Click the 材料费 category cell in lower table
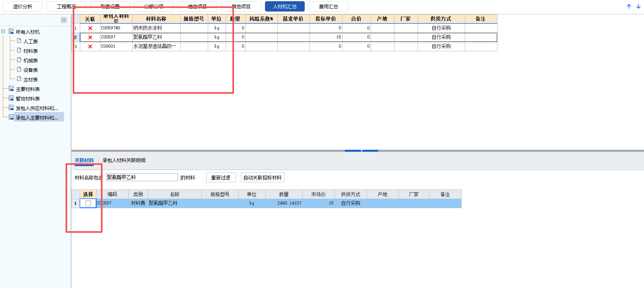Image resolution: width=644 pixels, height=288 pixels. 138,203
